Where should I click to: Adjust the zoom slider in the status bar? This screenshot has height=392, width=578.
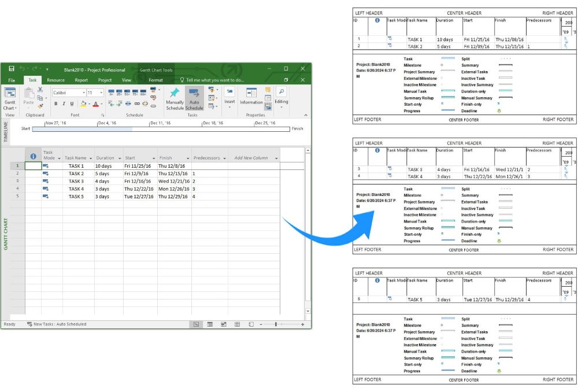coord(276,324)
